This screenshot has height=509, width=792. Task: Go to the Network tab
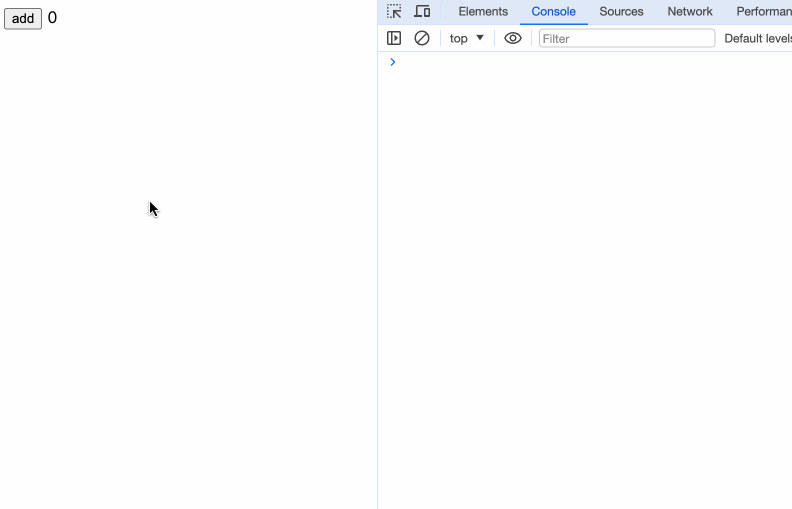coord(690,12)
